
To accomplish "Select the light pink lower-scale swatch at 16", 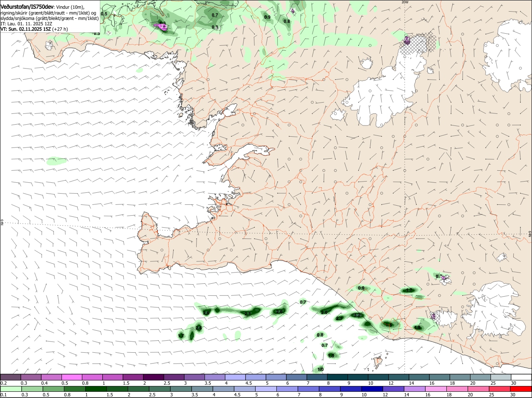I will (x=436, y=389).
